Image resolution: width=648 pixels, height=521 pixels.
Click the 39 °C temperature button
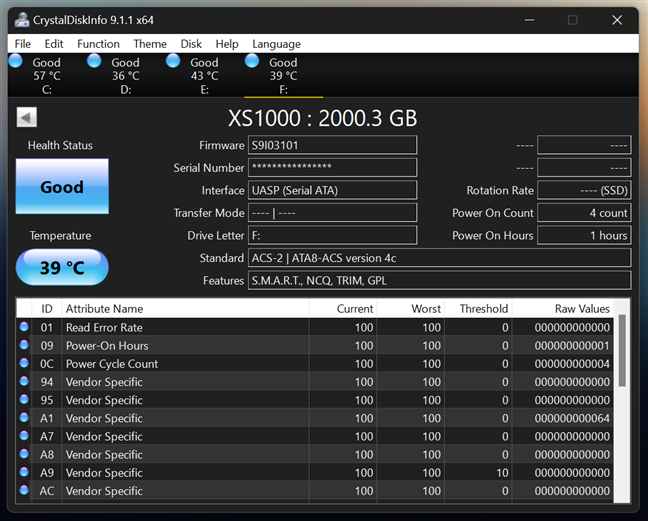pyautogui.click(x=62, y=267)
